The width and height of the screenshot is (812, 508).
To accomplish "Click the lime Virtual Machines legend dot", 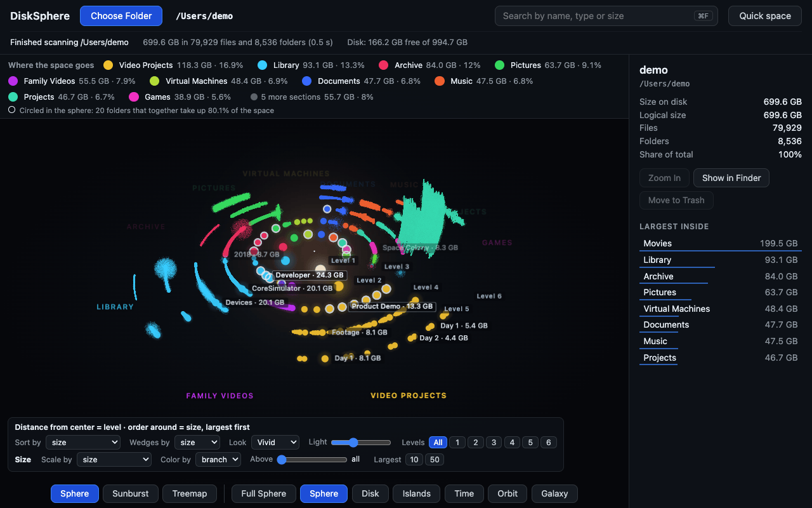I will (155, 81).
